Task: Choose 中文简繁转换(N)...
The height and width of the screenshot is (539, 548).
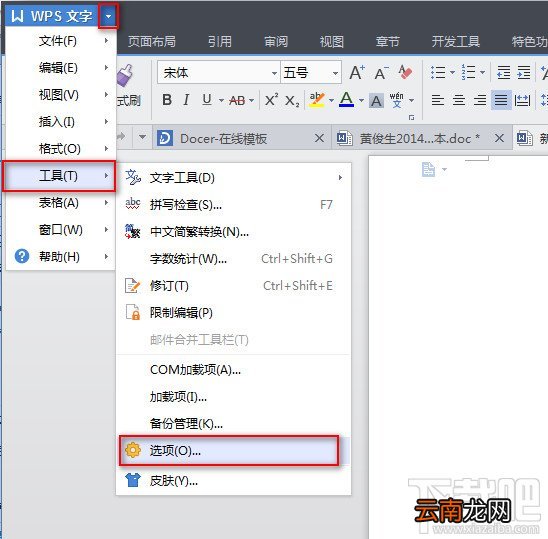Action: point(233,232)
